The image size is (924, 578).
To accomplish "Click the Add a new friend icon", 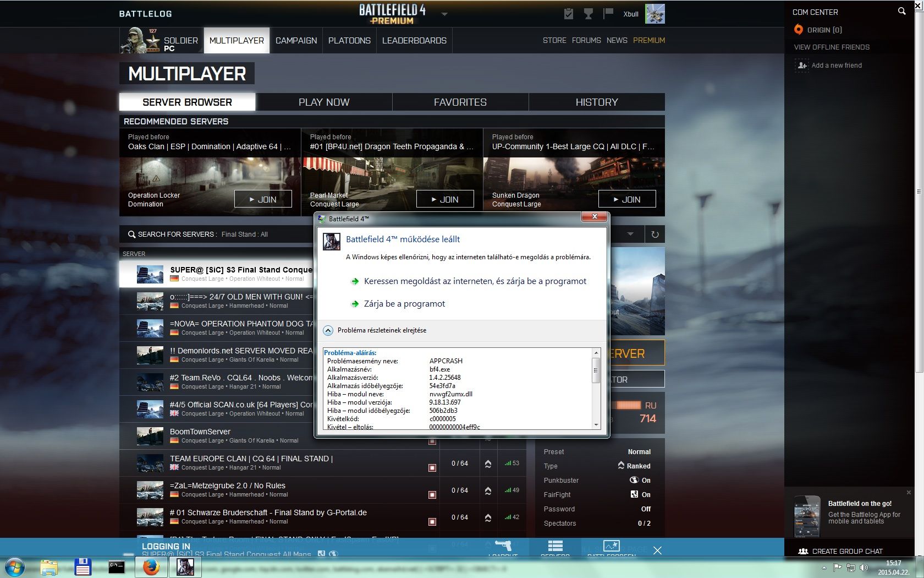I will 802,66.
